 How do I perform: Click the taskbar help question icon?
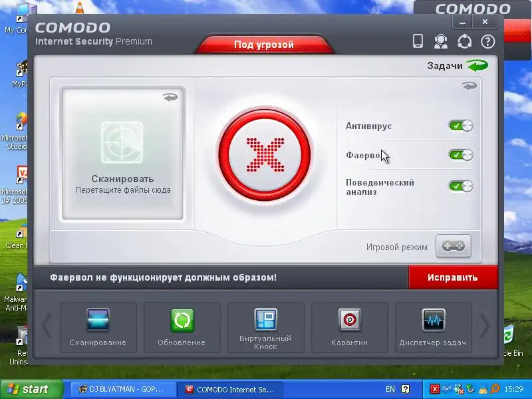point(406,389)
